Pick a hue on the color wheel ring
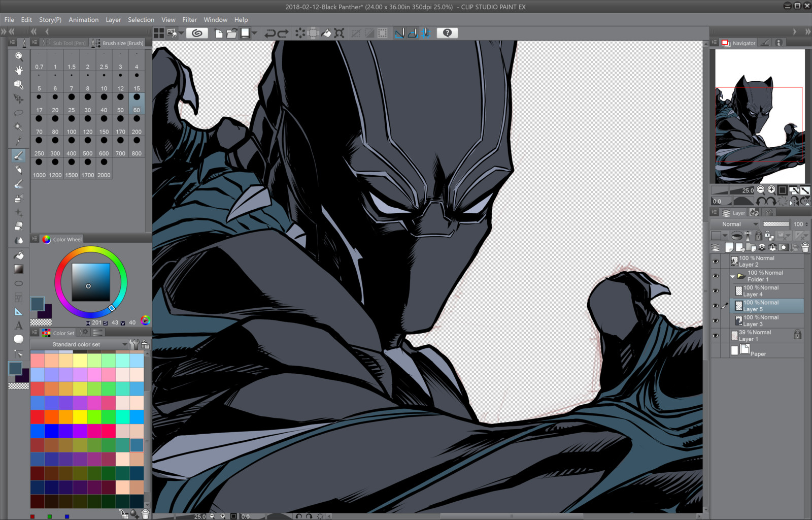This screenshot has height=520, width=812. (x=91, y=249)
